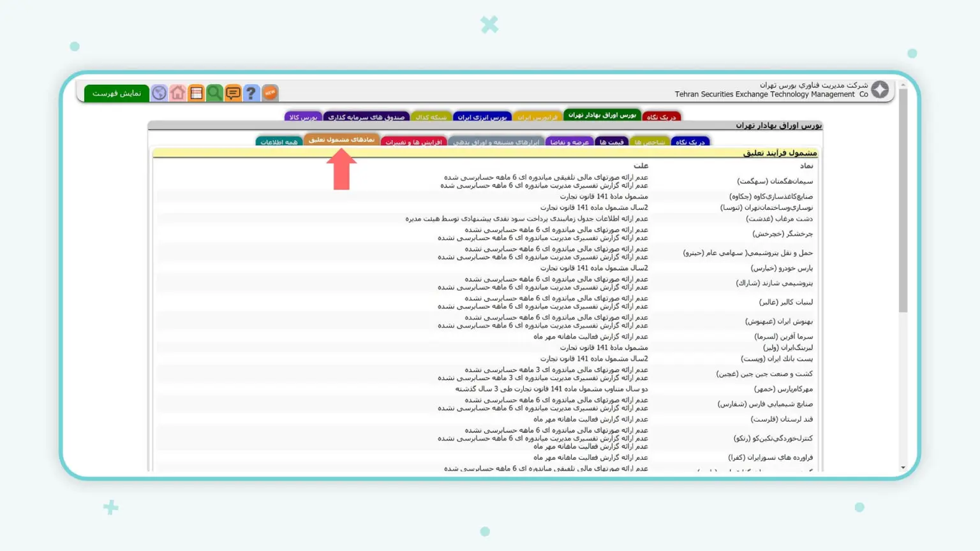Click the symbol سیمان‌هگمتان (سهگمت)

(775, 182)
